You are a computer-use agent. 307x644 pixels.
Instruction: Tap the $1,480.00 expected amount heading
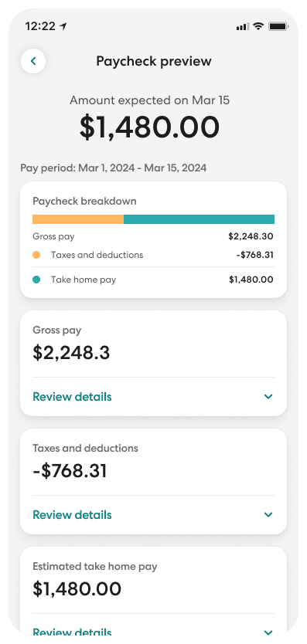(x=149, y=127)
